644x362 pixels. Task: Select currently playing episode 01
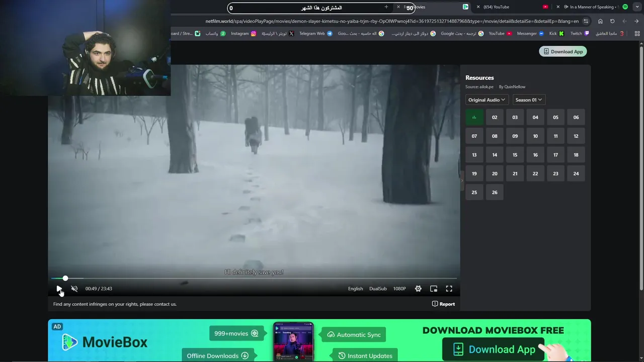click(x=474, y=117)
